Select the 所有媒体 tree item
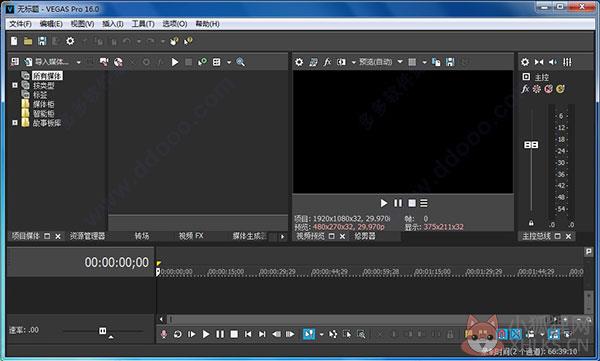 [47, 76]
